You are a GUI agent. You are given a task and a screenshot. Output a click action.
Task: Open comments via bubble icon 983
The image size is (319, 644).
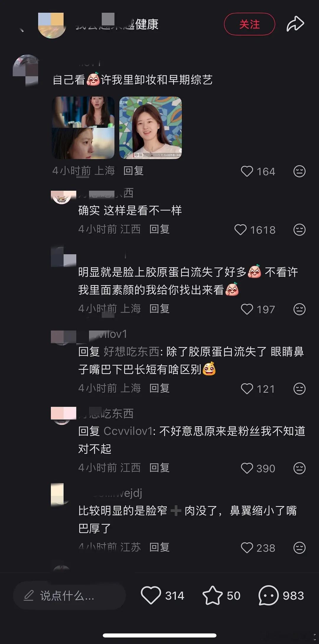pos(268,596)
